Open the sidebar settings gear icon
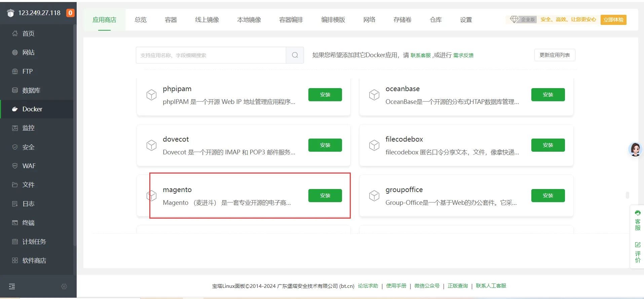The height and width of the screenshot is (299, 644). coord(64,287)
